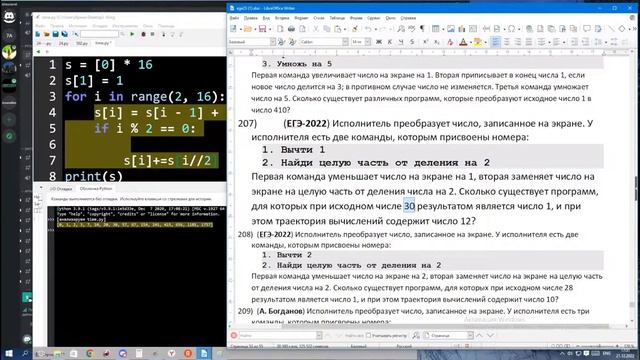Click the Run (green play) button in Wing

pos(132,34)
